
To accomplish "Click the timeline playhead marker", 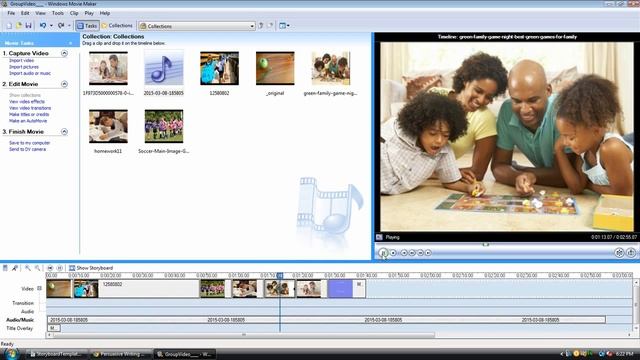I will 280,276.
